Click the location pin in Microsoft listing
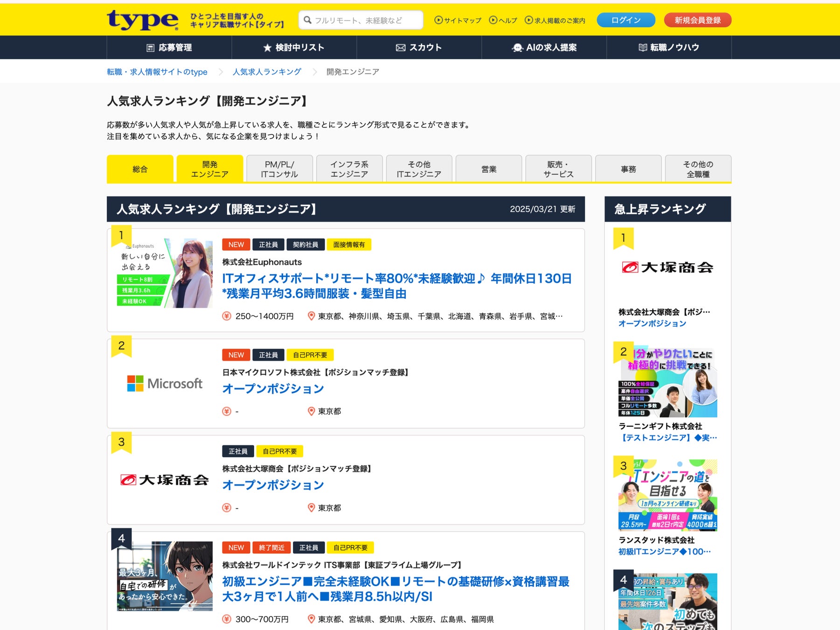 [x=311, y=411]
